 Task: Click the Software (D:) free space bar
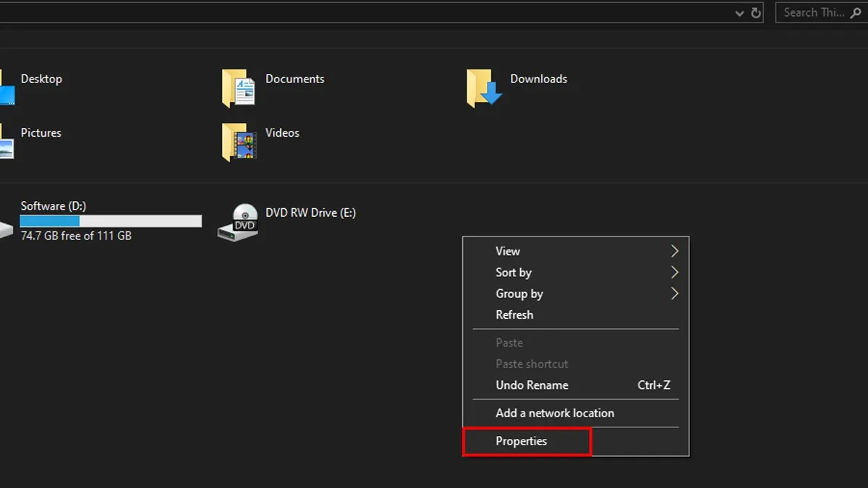[x=110, y=221]
